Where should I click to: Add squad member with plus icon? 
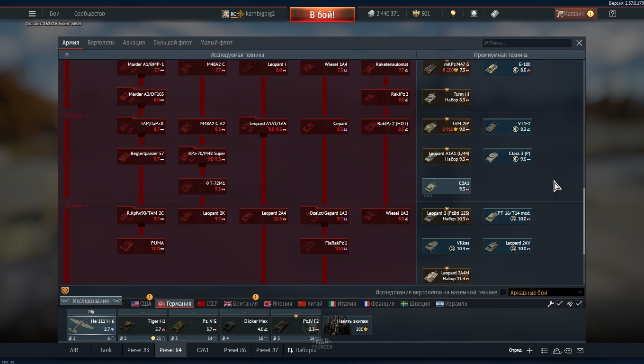(x=529, y=351)
